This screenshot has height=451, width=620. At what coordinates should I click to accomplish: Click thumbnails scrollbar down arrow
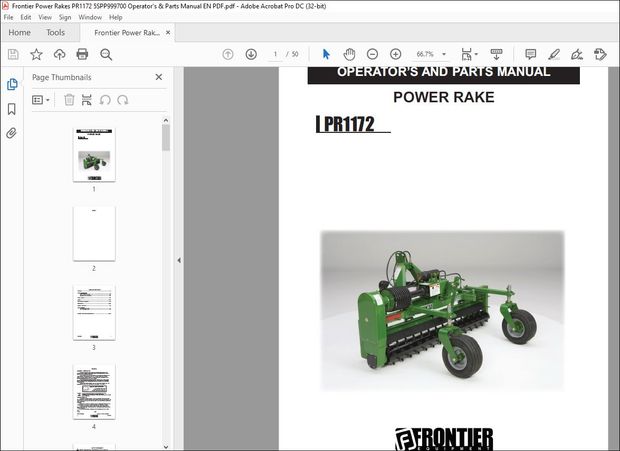click(166, 447)
